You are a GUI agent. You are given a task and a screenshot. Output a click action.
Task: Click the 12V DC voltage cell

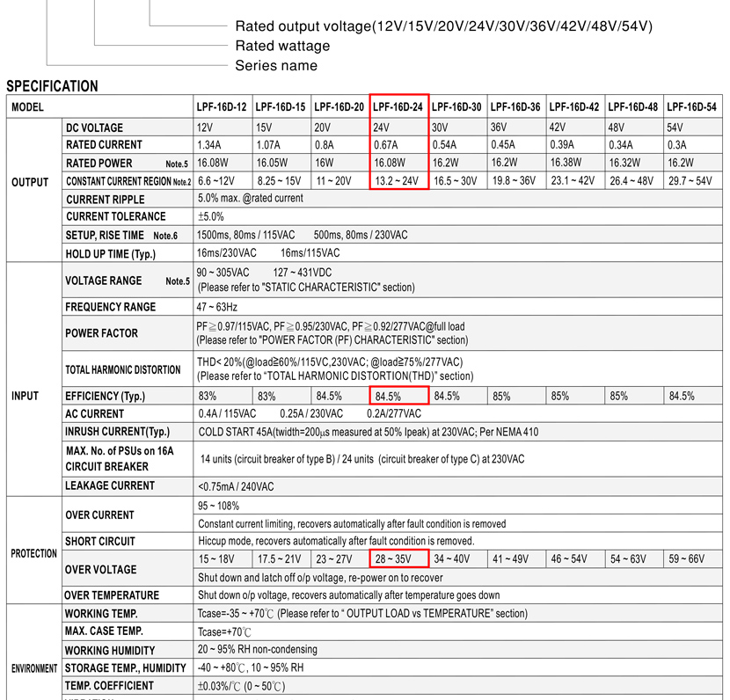click(x=205, y=128)
